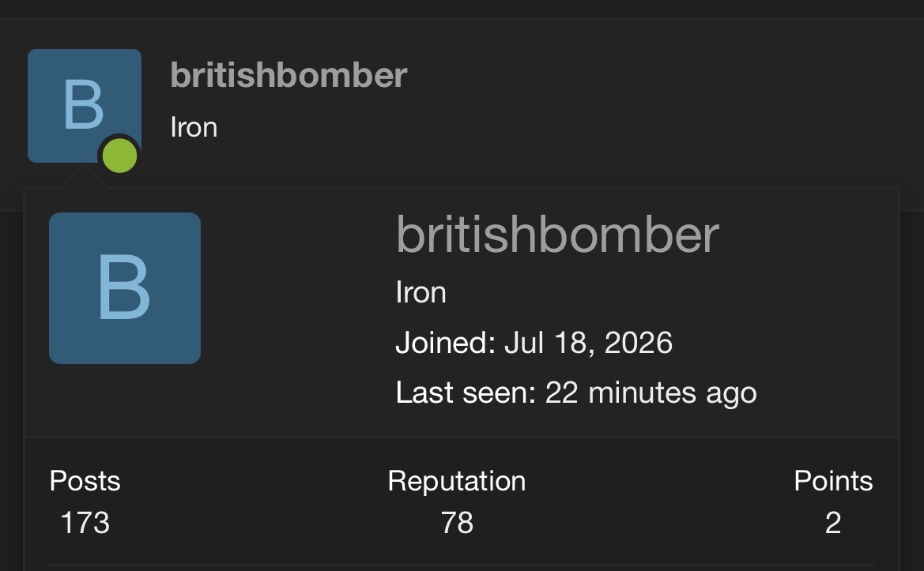Open the britishbomber name in the profile card
This screenshot has height=571, width=924.
pos(557,235)
